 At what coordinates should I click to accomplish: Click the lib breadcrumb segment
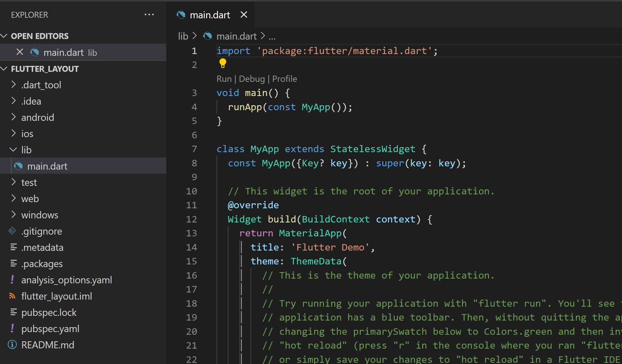[x=183, y=36]
